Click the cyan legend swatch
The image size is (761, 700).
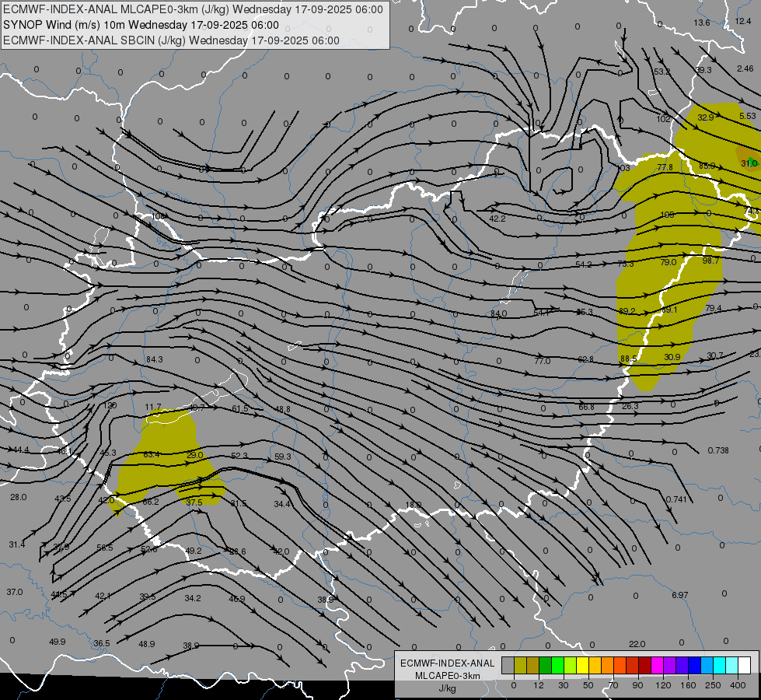[720, 666]
